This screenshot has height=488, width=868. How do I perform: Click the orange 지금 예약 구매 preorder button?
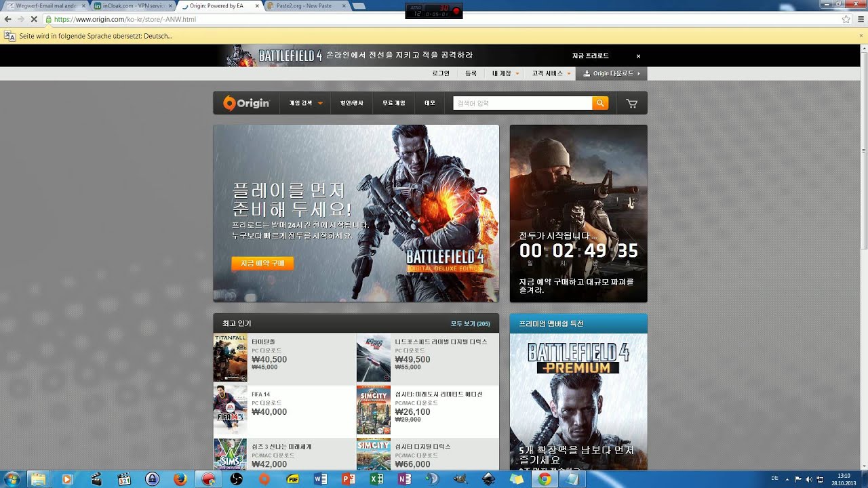coord(262,263)
